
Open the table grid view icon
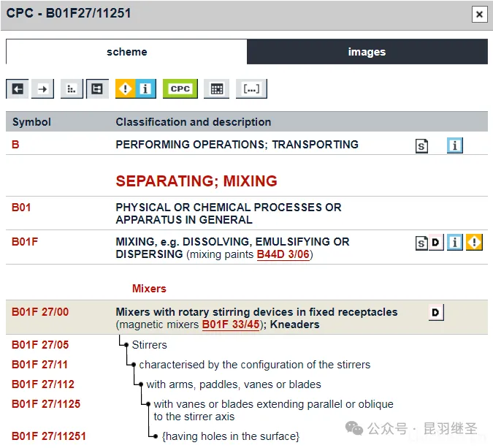click(x=216, y=89)
